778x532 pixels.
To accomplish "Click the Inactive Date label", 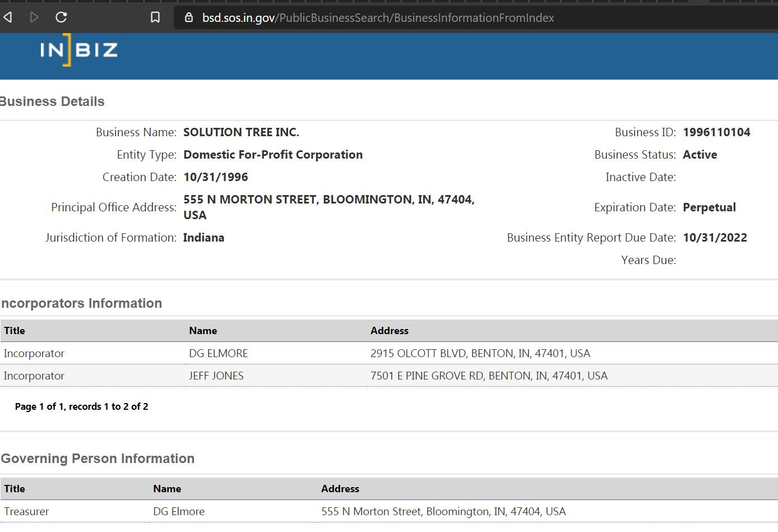I will coord(641,177).
